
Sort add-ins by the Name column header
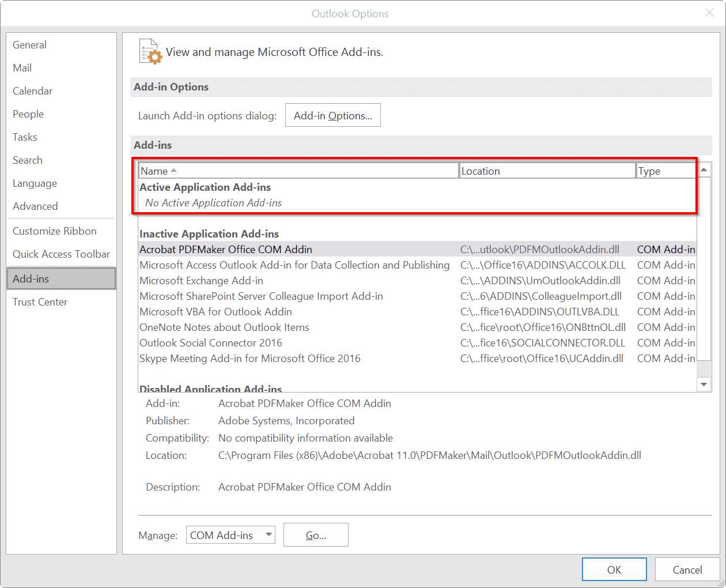tap(298, 171)
